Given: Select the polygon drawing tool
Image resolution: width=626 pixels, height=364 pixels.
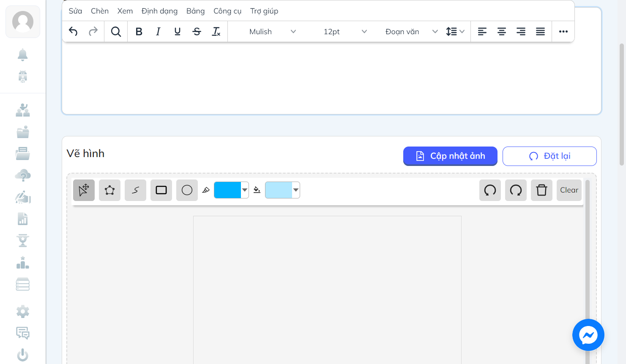Looking at the screenshot, I should coord(109,190).
